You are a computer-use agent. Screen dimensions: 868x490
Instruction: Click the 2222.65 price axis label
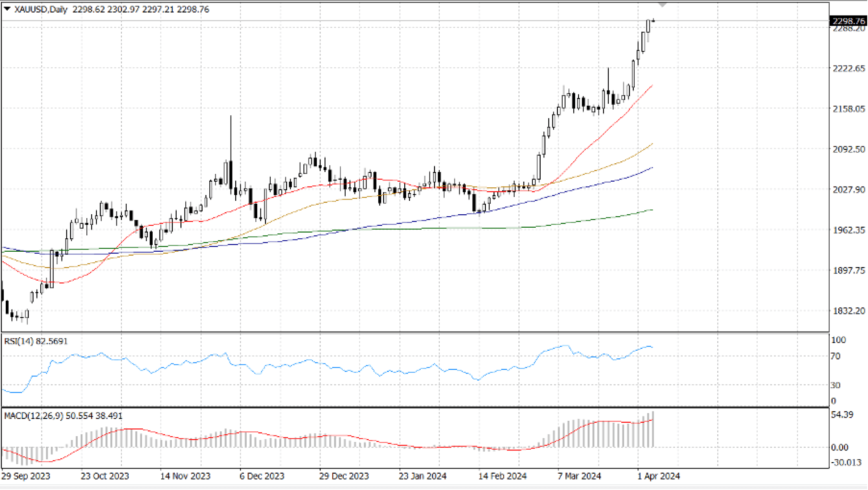(x=849, y=68)
